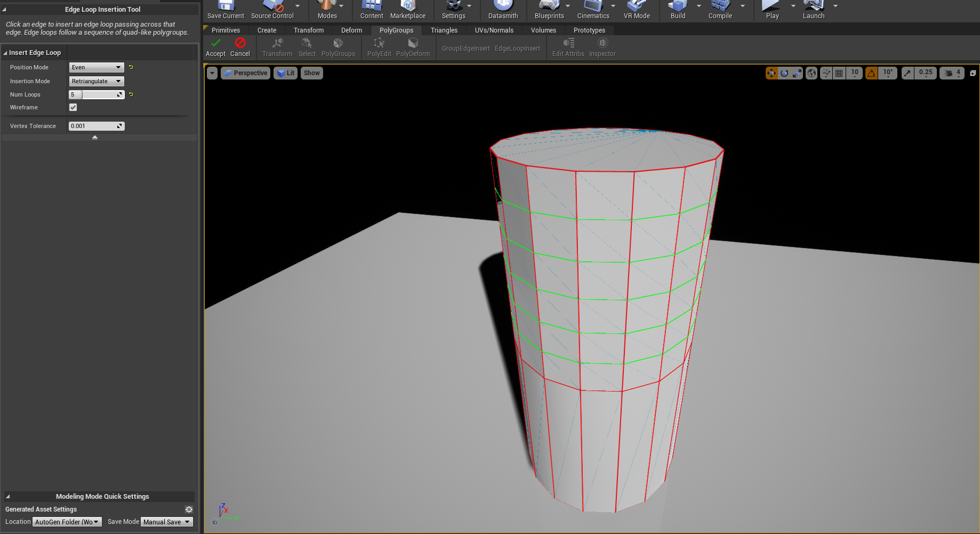Screen dimensions: 980x534
Task: Switch to the Deform tab
Action: tap(351, 30)
